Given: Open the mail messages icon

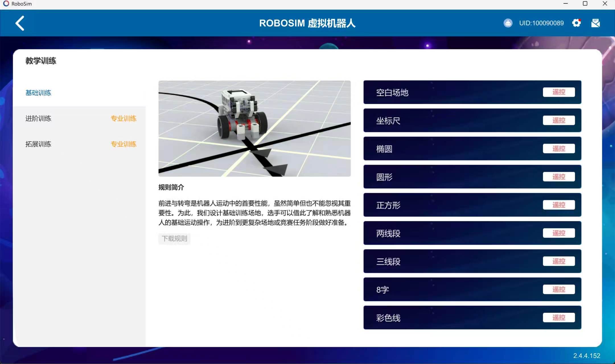Looking at the screenshot, I should click(596, 23).
